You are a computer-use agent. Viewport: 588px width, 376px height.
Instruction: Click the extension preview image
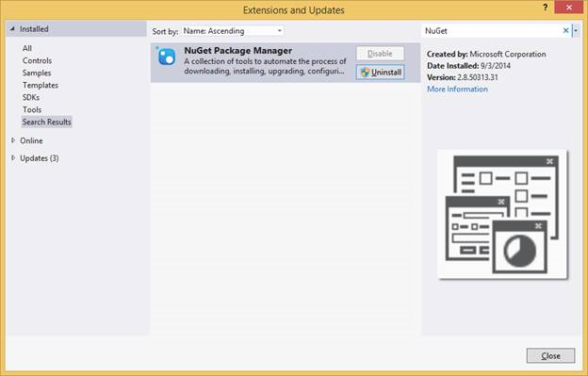click(x=502, y=215)
